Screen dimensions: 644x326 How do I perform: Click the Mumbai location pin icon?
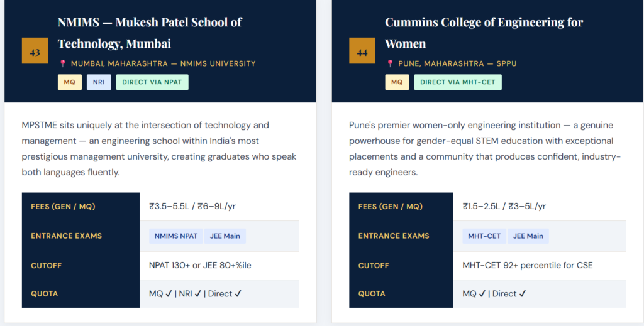point(62,63)
